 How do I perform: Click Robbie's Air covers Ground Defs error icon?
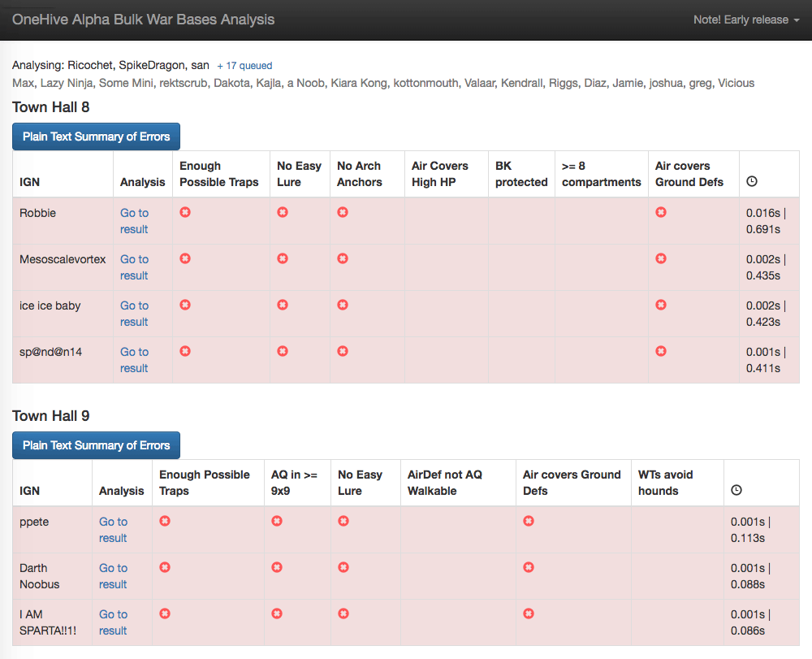pyautogui.click(x=661, y=212)
